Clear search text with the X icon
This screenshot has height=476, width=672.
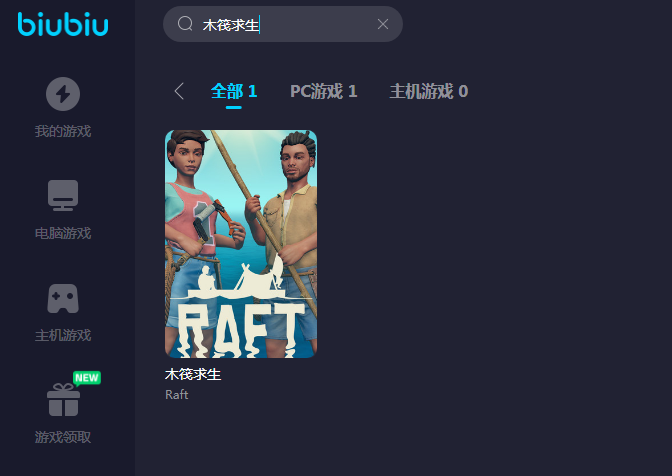pyautogui.click(x=383, y=24)
